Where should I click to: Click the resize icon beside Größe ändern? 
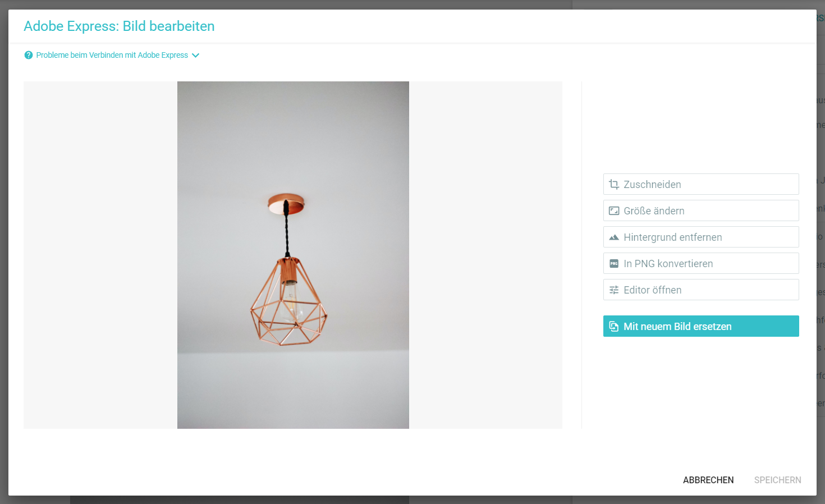(x=614, y=211)
